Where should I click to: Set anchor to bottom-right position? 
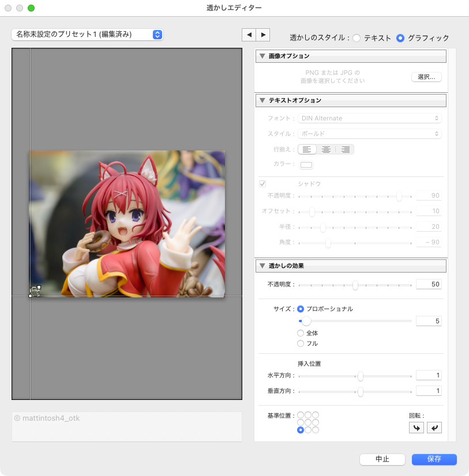pos(316,430)
